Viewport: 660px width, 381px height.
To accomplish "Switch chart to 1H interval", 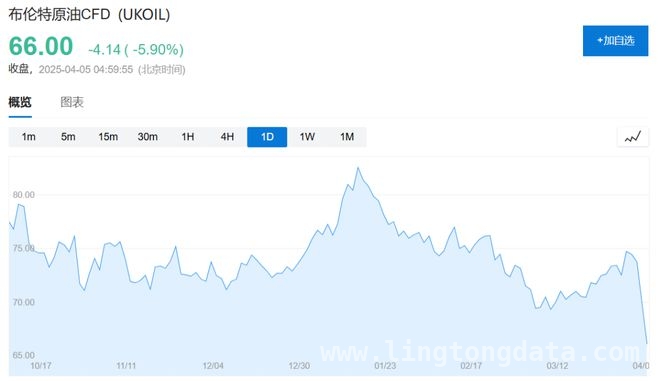I will (x=188, y=137).
